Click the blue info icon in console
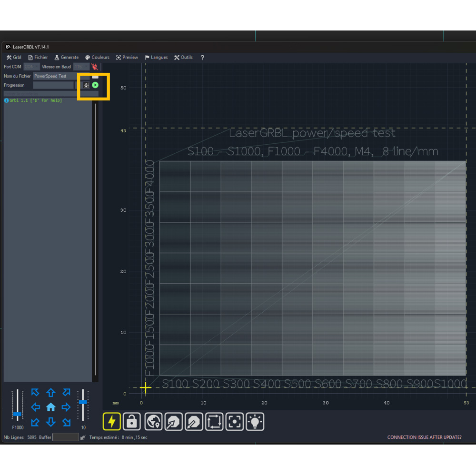Screen dimensions: 476x476 (x=6, y=100)
